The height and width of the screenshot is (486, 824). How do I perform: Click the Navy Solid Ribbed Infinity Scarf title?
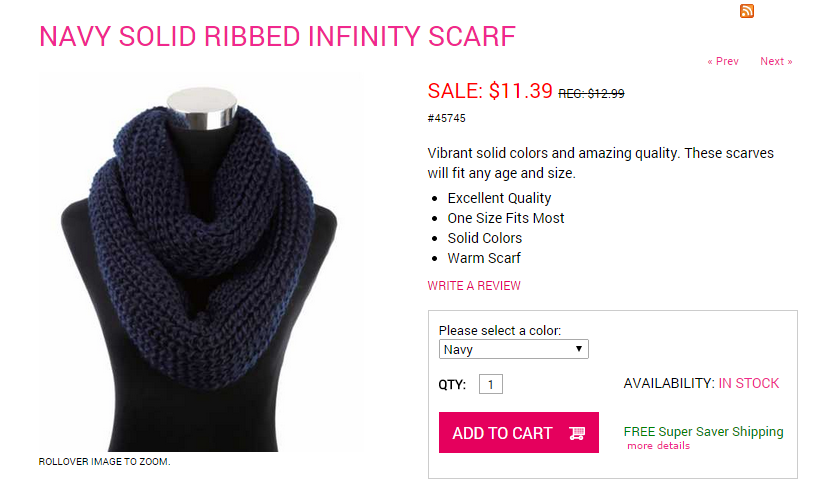coord(277,36)
